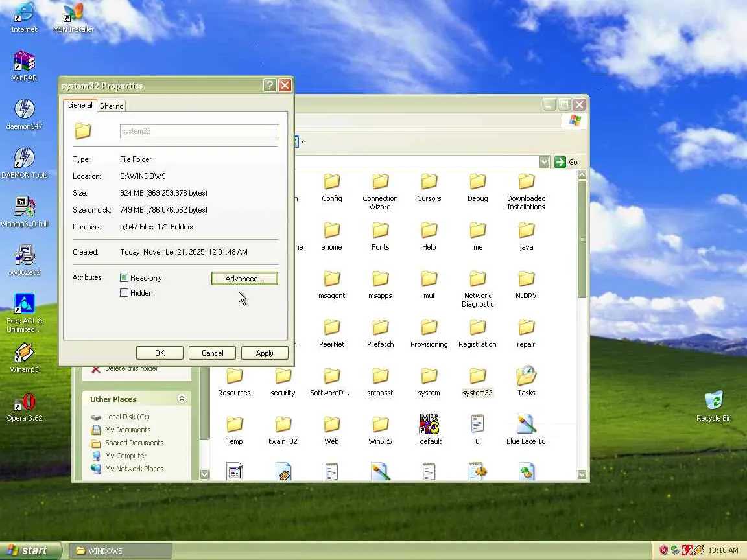The height and width of the screenshot is (560, 747).
Task: Click the red security shield tray icon
Action: tap(663, 550)
